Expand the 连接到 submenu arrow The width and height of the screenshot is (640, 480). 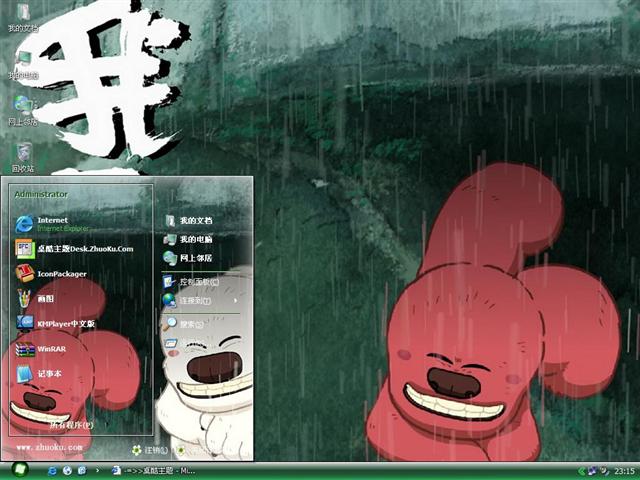[236, 301]
